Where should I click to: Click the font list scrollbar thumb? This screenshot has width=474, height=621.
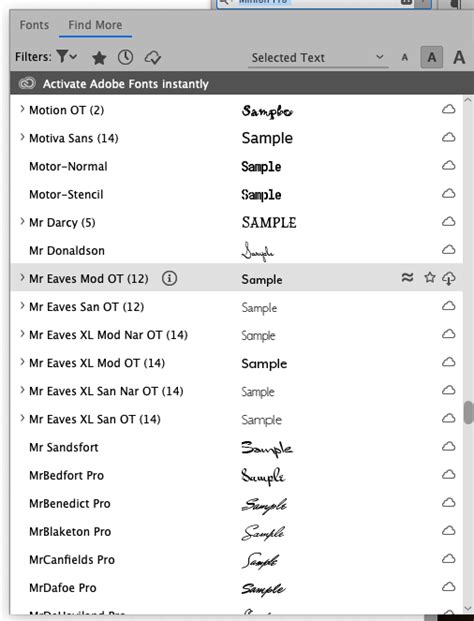tap(468, 412)
